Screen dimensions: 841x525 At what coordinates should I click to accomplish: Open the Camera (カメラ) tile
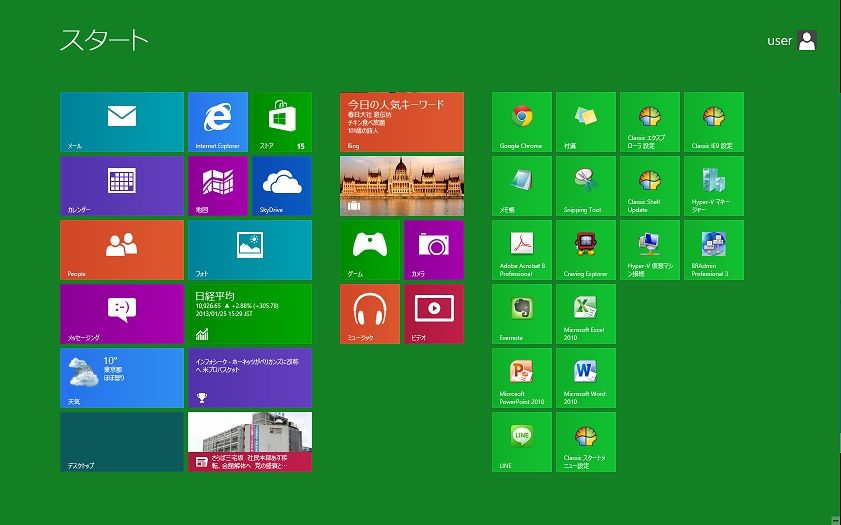[434, 250]
